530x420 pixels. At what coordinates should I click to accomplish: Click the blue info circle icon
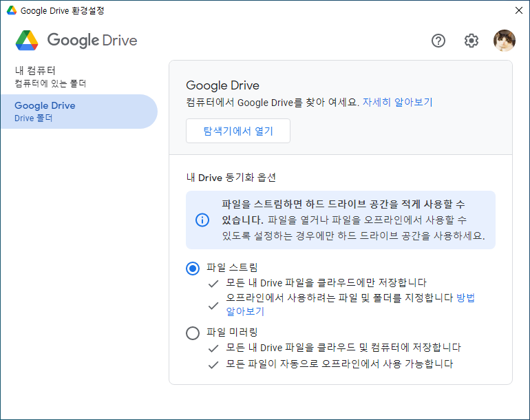coord(202,220)
